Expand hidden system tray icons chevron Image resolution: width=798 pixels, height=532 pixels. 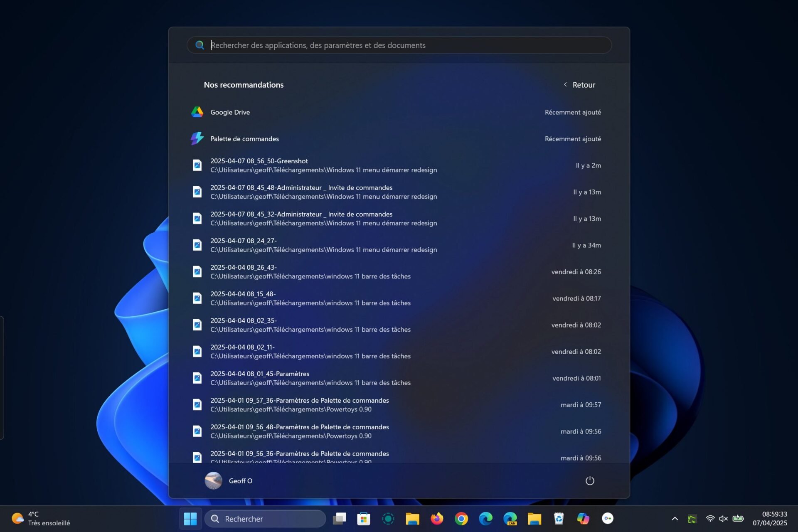pos(675,519)
